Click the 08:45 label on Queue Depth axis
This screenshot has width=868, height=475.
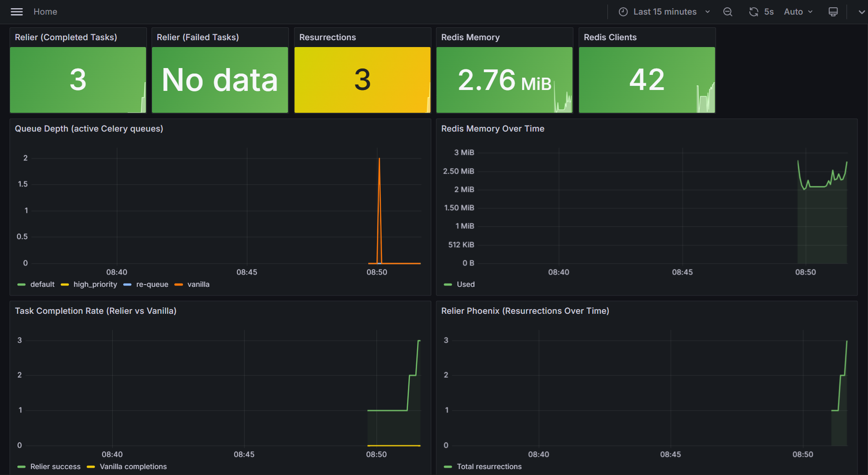point(247,272)
